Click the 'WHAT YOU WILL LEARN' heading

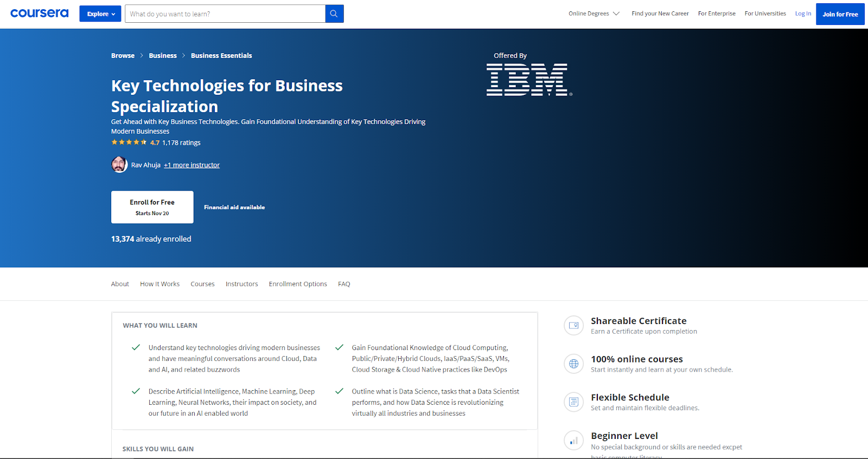(160, 326)
